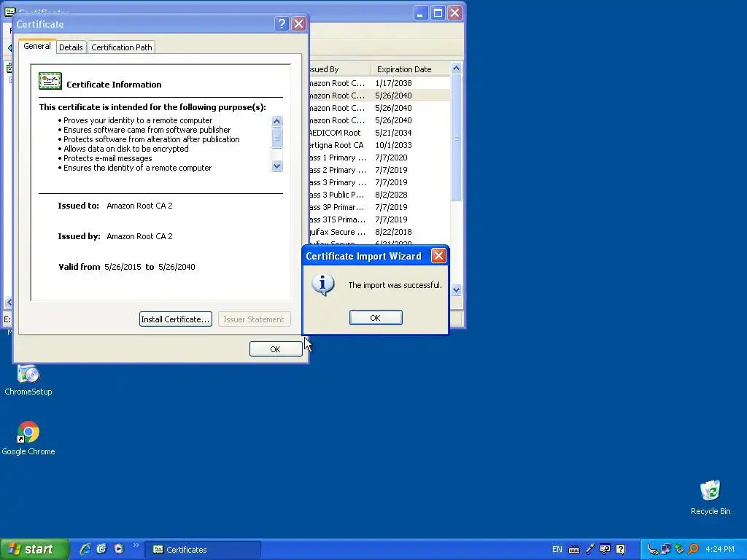Click the 4:24 PM taskbar clock
Screen dimensions: 747x560
[x=720, y=550]
